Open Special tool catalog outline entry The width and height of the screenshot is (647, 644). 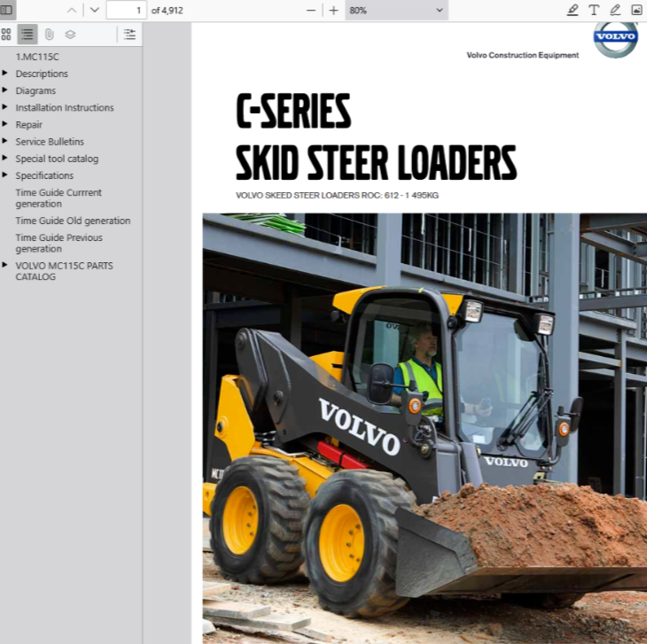pos(57,159)
